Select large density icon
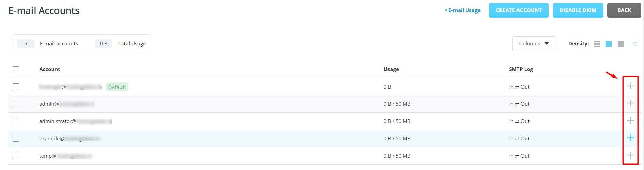The width and height of the screenshot is (644, 170). point(621,44)
